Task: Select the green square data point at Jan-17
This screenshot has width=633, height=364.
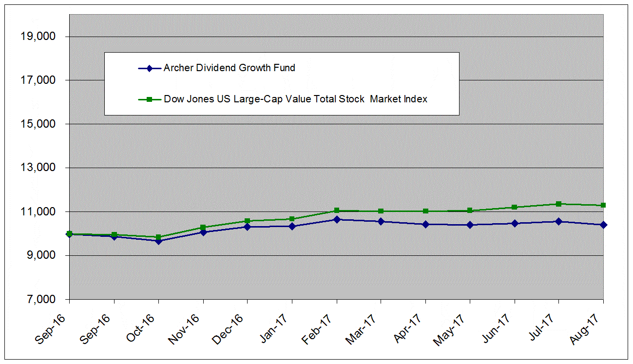Action: pos(292,219)
